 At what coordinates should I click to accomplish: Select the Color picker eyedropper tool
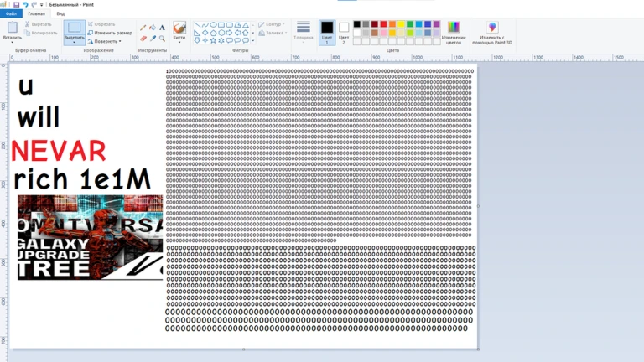153,38
